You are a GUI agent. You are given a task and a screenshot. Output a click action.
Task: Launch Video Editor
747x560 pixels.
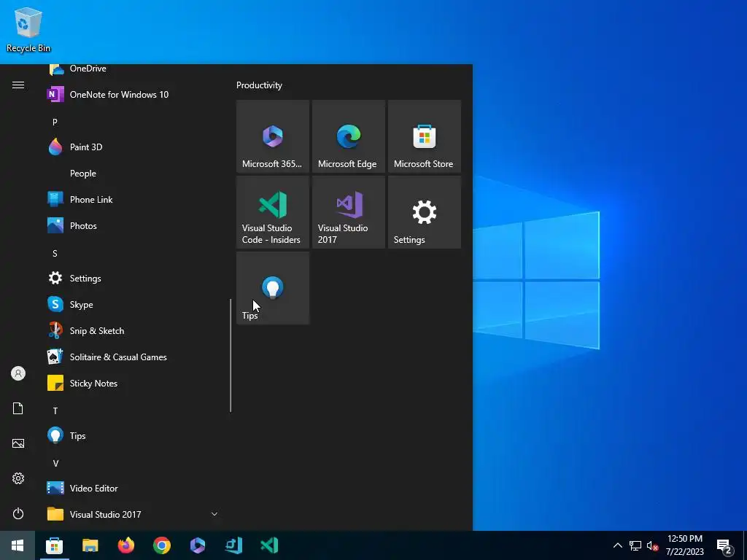point(133,488)
